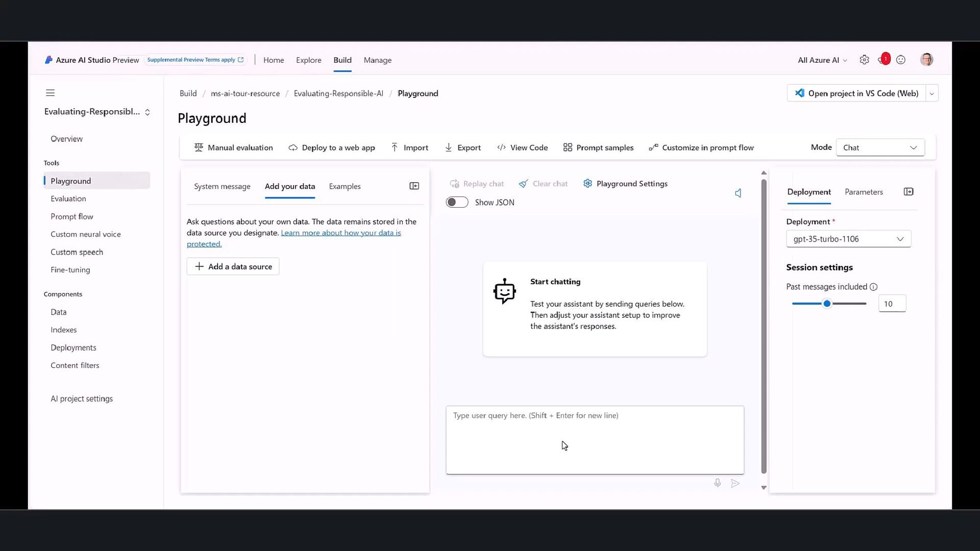Open Fine-tuning in the sidebar
Viewport: 980px width, 551px height.
point(70,270)
